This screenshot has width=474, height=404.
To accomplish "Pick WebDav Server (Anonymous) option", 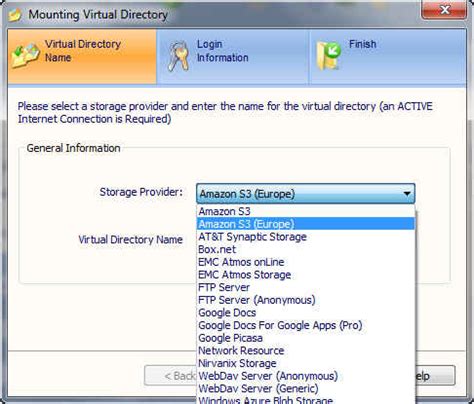I will point(305,376).
